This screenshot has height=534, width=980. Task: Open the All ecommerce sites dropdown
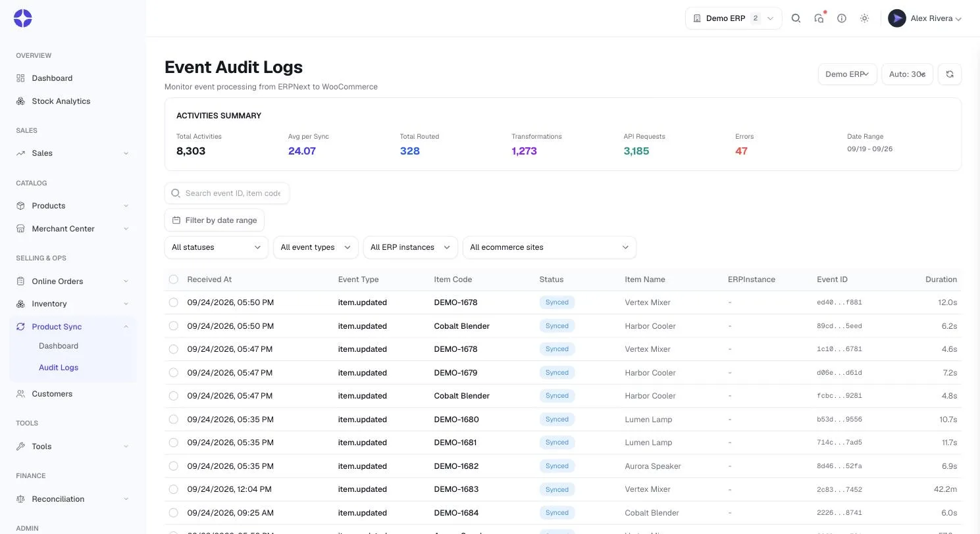click(550, 247)
